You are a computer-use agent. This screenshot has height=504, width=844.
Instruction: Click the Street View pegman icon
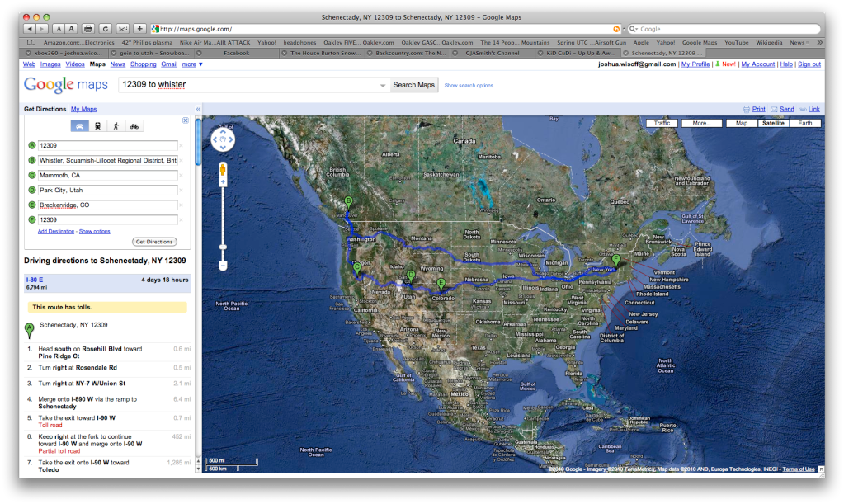click(x=223, y=170)
